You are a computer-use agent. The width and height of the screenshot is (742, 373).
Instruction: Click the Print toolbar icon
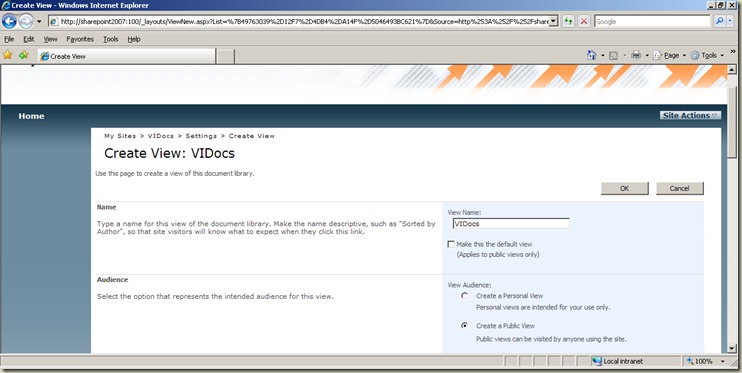click(x=636, y=55)
